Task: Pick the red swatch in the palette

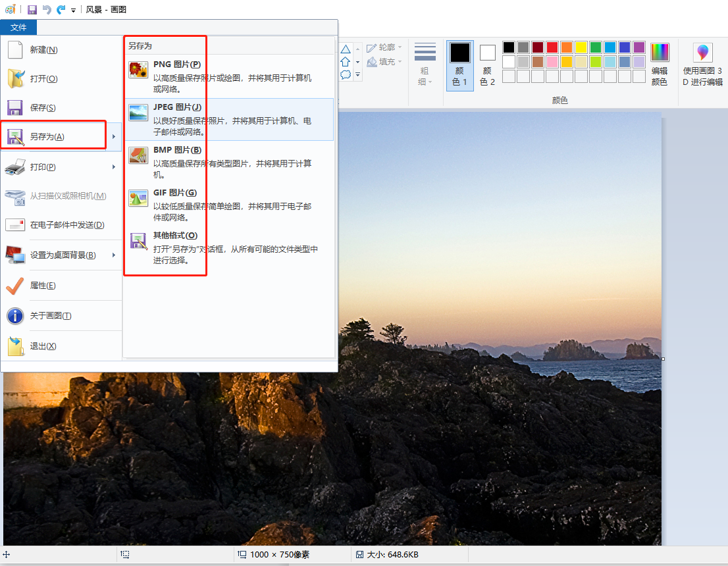Action: click(x=552, y=47)
